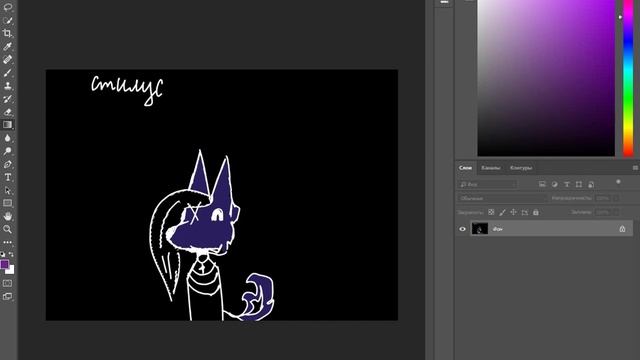Screen dimensions: 640x360
Task: Select the Dodge tool
Action: point(7,151)
